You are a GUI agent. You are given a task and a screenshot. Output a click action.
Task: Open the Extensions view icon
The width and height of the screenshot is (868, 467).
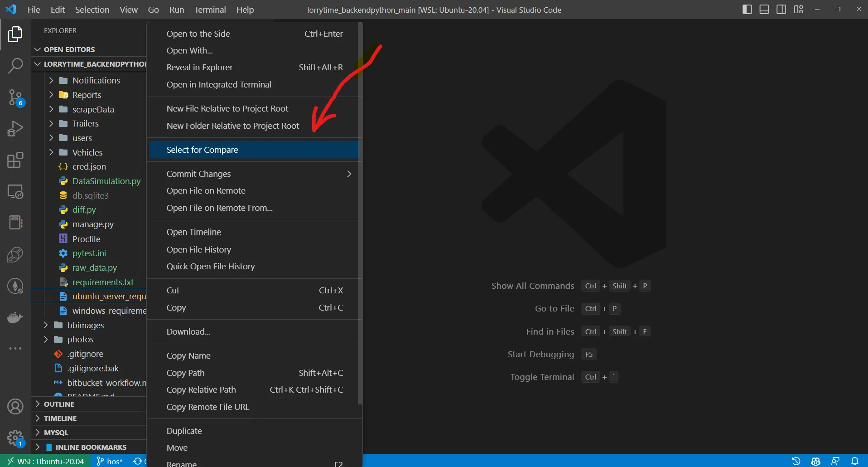[x=15, y=160]
